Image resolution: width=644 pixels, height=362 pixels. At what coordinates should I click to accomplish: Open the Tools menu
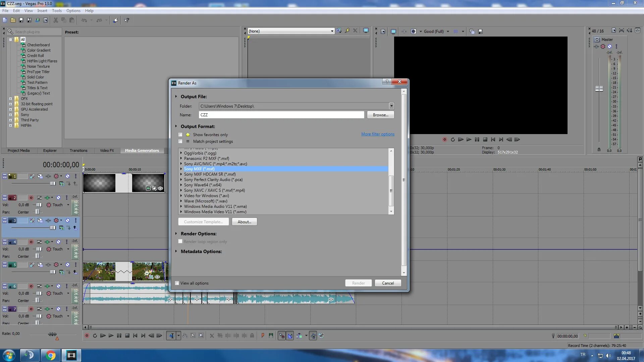57,11
